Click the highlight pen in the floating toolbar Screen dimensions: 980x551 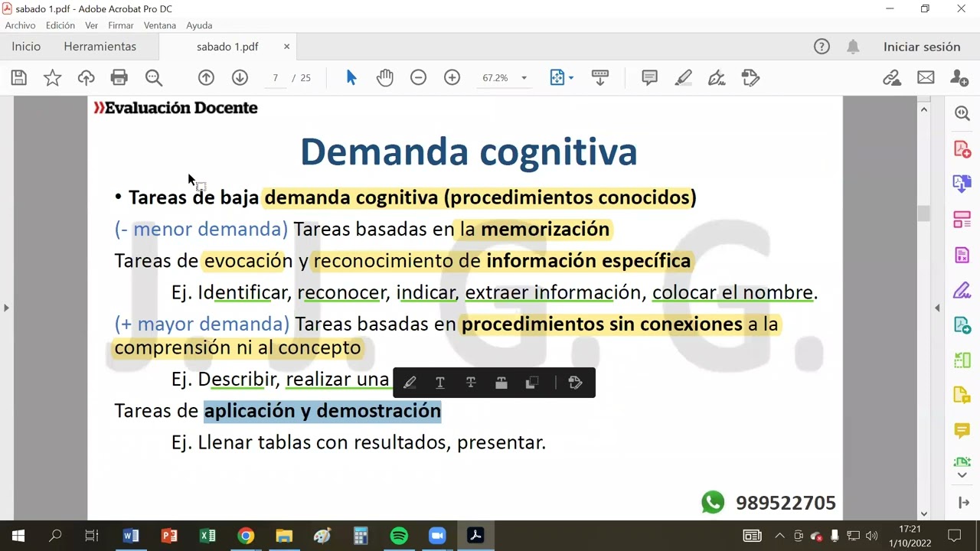point(410,383)
